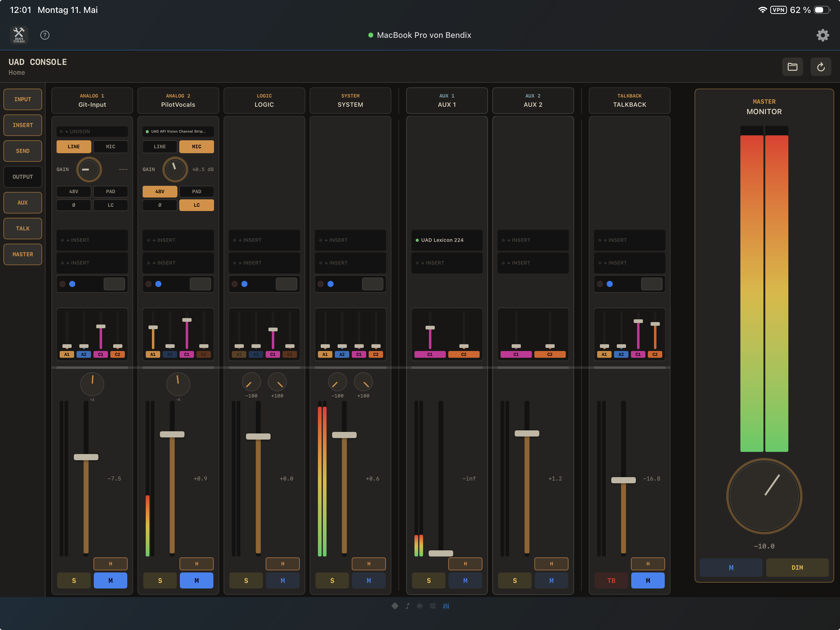
Task: Click the master monitor volume knob
Action: (x=764, y=496)
